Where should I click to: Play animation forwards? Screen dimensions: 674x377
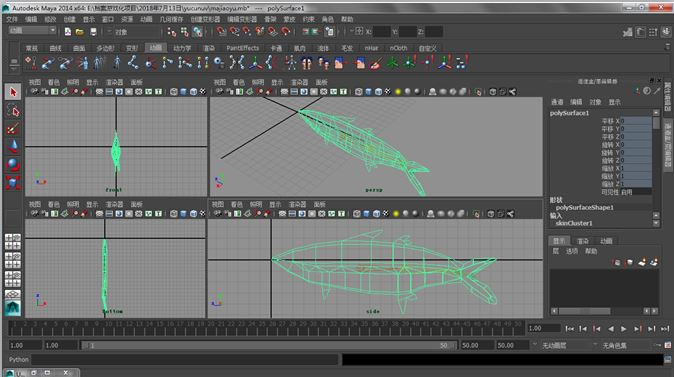[x=624, y=328]
